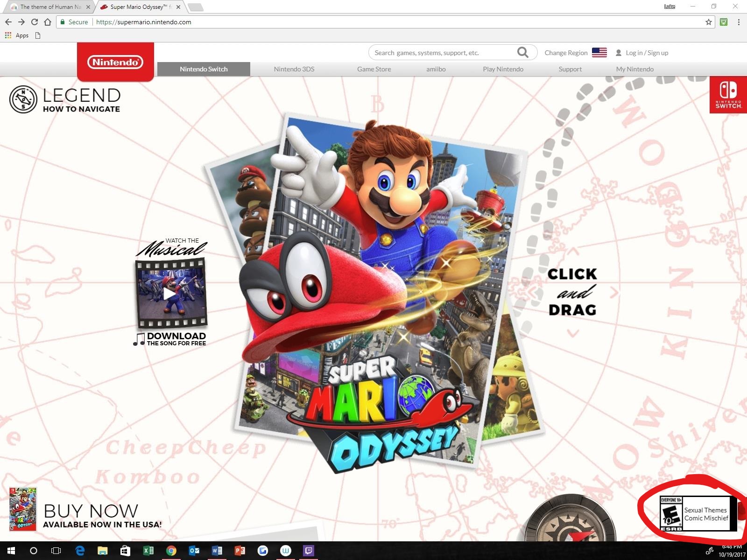Open Excel from the taskbar

point(148,551)
